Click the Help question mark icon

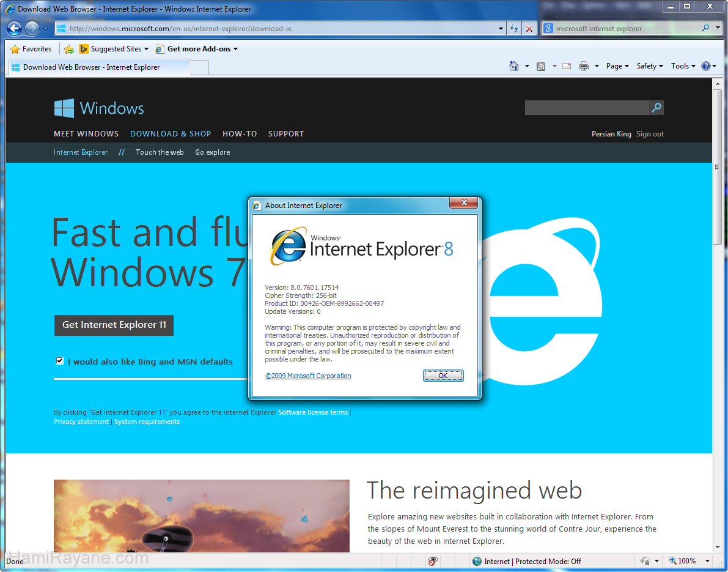coord(706,66)
